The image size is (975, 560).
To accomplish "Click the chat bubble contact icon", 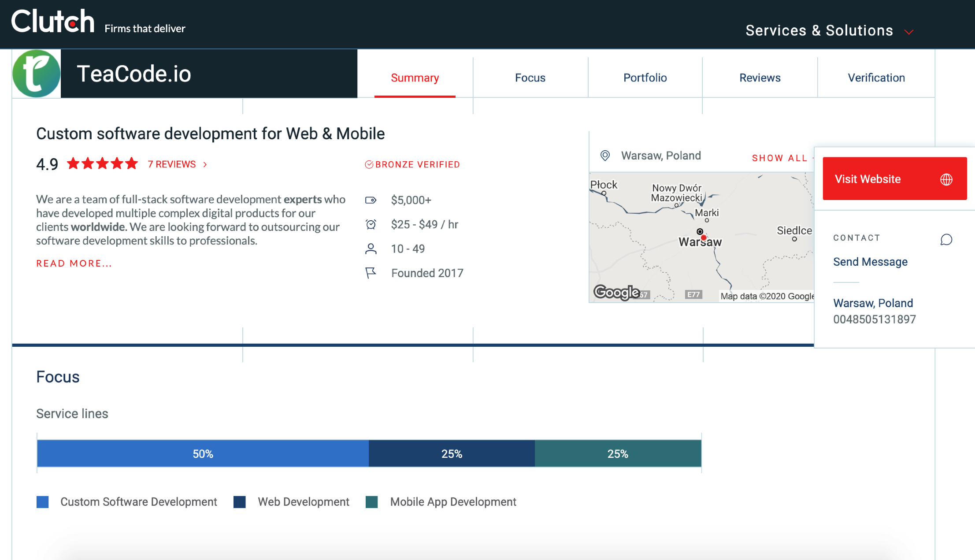I will (x=946, y=239).
